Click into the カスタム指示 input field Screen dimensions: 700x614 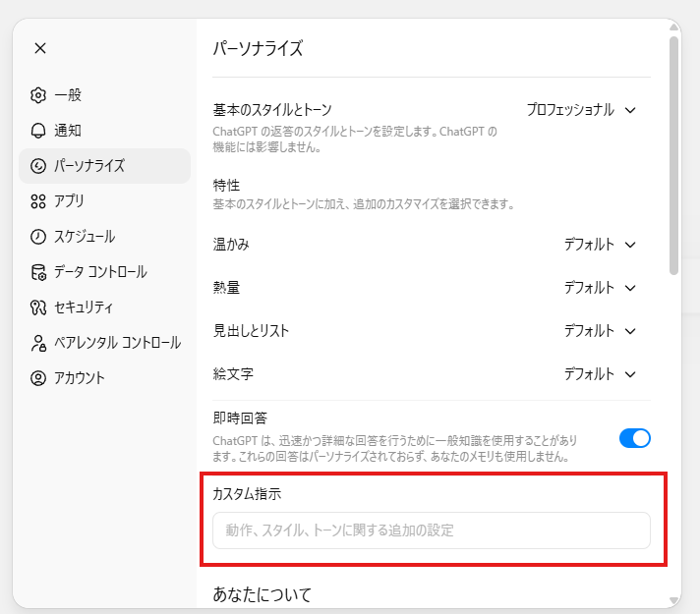click(432, 530)
